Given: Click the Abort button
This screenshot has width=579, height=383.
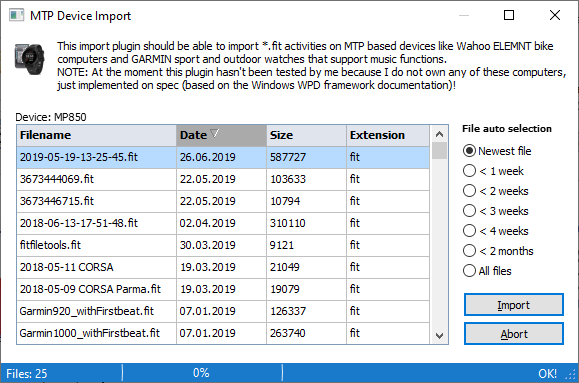Looking at the screenshot, I should tap(514, 334).
